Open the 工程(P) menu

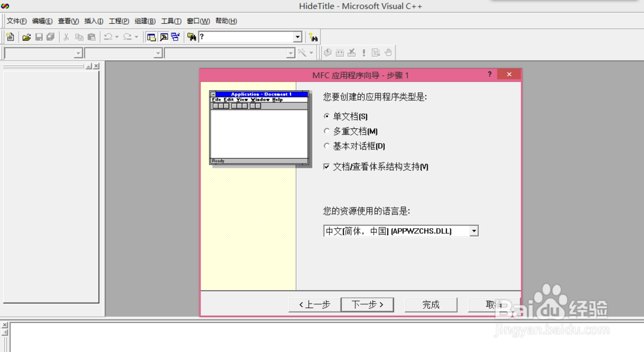point(118,21)
